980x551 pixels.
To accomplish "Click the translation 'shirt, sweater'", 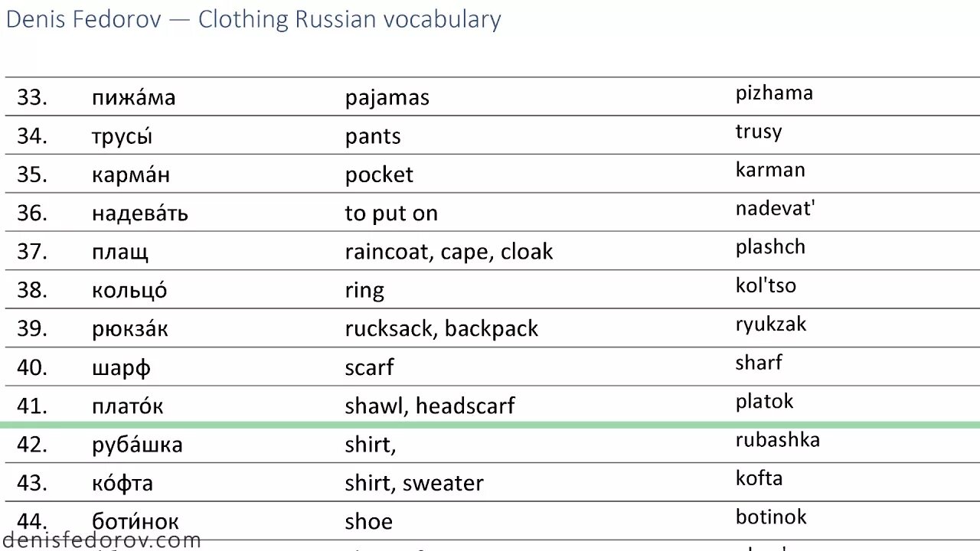I will point(414,484).
